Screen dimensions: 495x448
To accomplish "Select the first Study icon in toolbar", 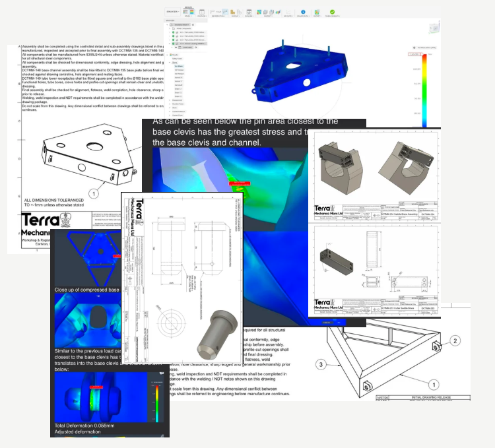I will coord(185,12).
